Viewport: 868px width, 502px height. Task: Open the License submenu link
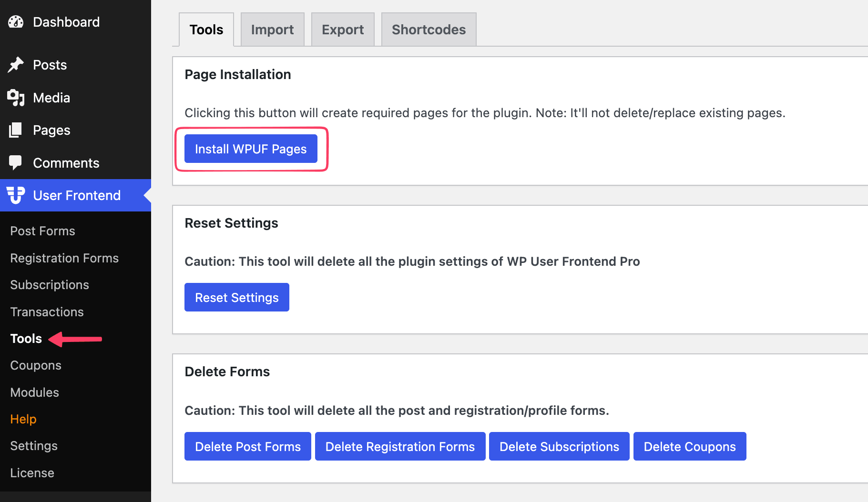32,473
